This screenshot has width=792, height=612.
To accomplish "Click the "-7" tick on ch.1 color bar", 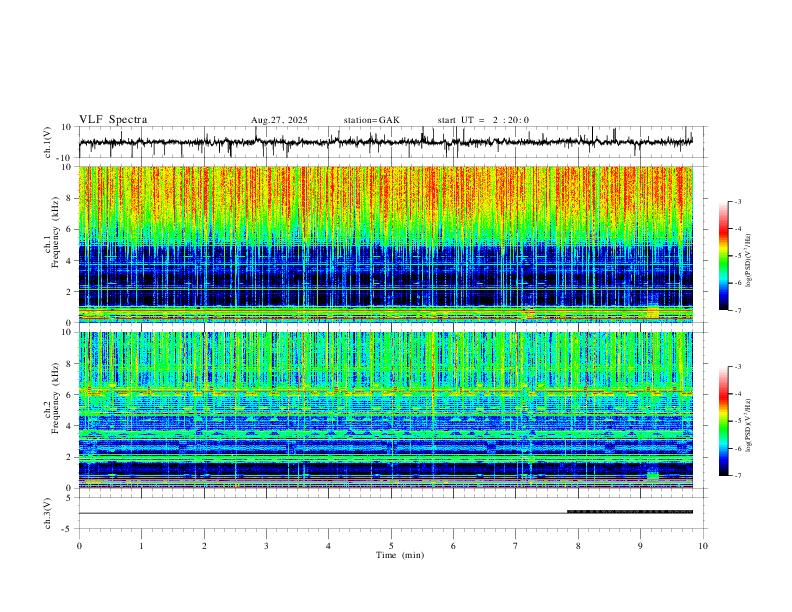I will 737,311.
